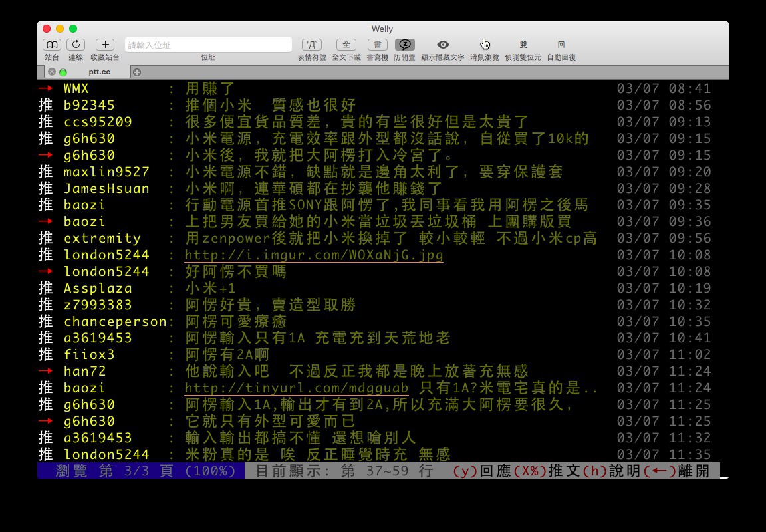Toggle 滑鼠瀏覽 mouse browsing
This screenshot has width=766, height=532.
click(x=485, y=45)
